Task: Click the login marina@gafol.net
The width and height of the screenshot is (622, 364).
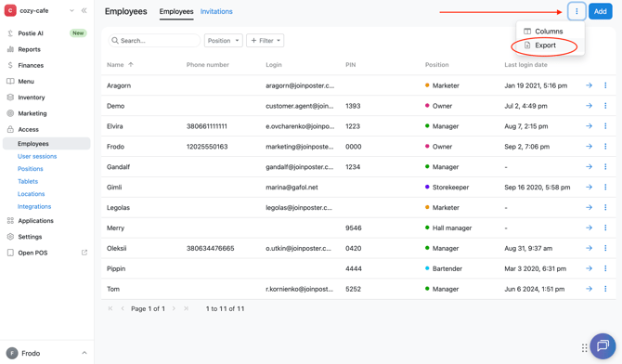Action: [292, 187]
